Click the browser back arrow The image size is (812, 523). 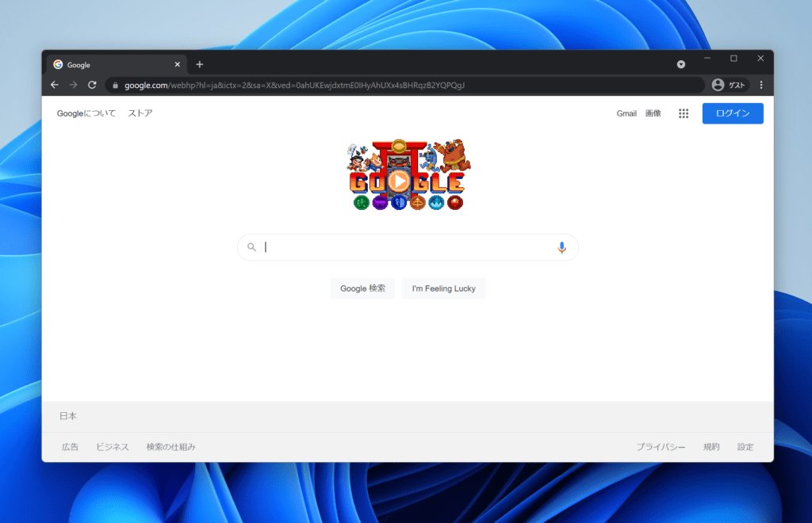[55, 85]
